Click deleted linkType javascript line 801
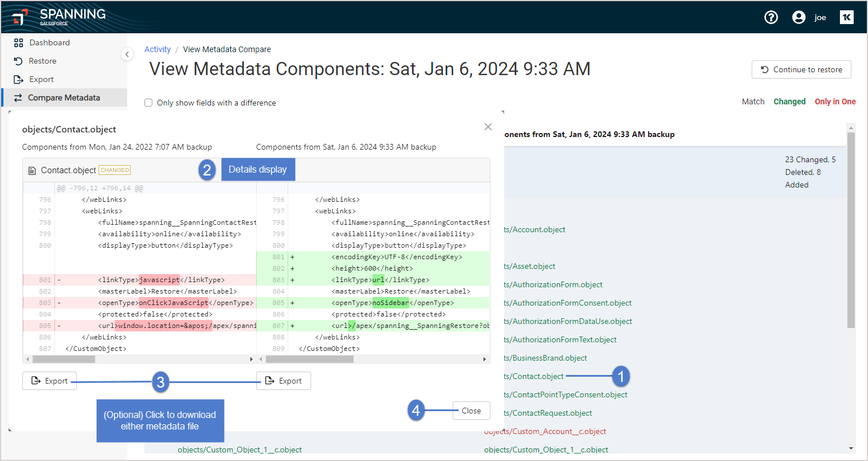This screenshot has width=868, height=461. point(139,280)
